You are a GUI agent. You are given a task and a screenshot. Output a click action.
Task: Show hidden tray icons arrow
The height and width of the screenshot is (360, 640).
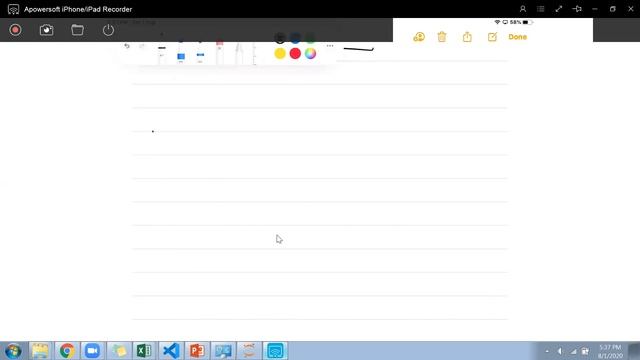(x=547, y=351)
